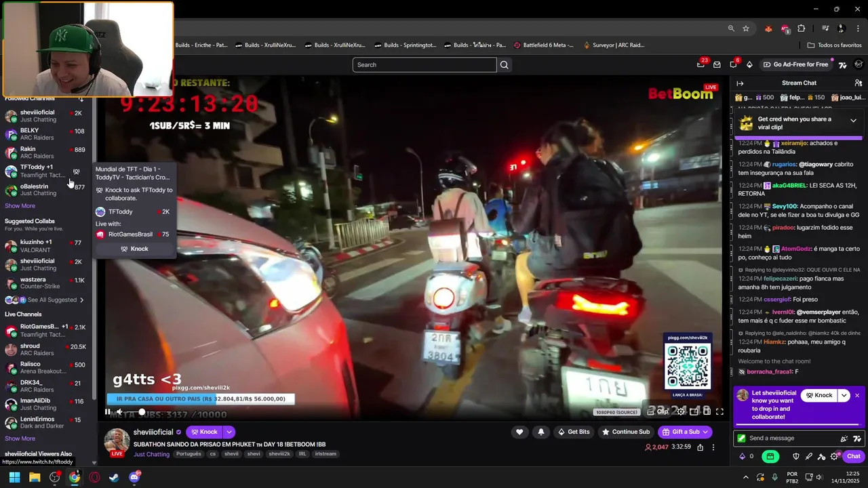The image size is (868, 488).
Task: Click Show More under Followed Channels
Action: coord(20,206)
